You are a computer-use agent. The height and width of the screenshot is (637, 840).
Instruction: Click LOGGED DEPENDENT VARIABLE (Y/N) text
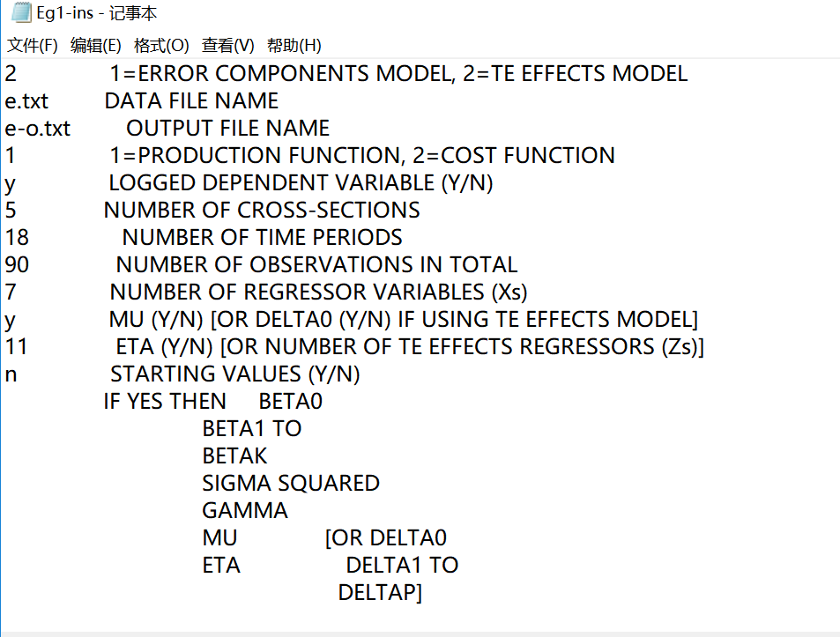301,183
